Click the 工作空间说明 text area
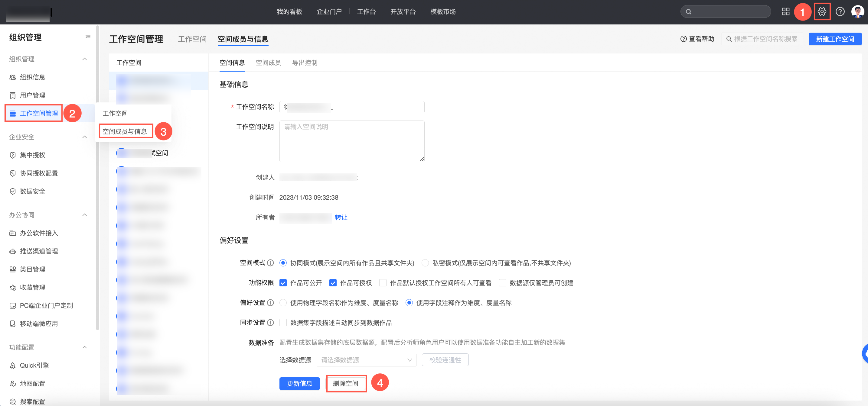This screenshot has width=868, height=406. (x=351, y=141)
